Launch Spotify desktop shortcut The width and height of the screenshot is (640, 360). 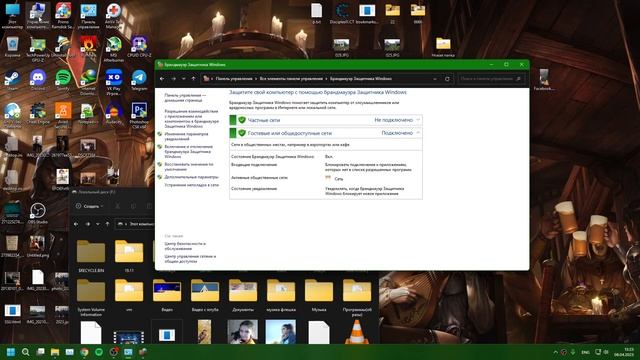click(x=63, y=80)
